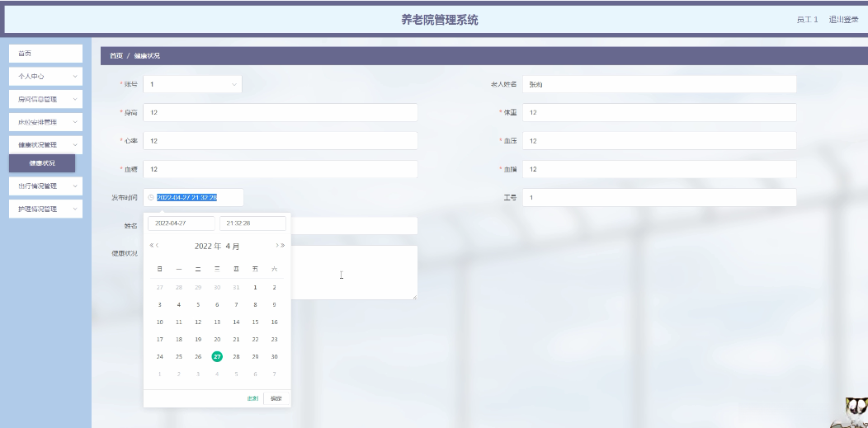Select highlighted April 27 in calendar
This screenshot has height=428, width=868.
click(x=217, y=356)
